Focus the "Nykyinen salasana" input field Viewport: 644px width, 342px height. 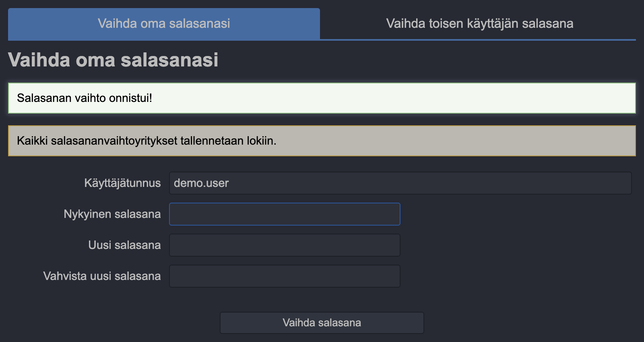pyautogui.click(x=285, y=214)
